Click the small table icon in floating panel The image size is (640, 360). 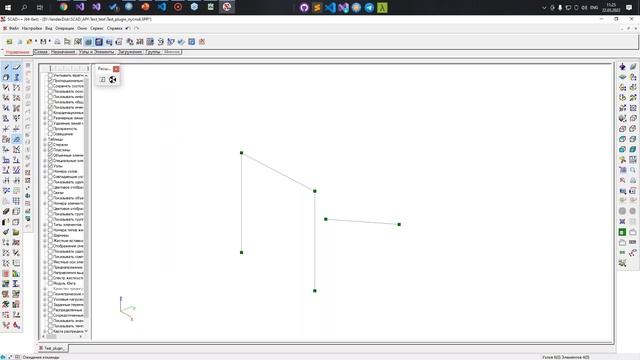(102, 80)
